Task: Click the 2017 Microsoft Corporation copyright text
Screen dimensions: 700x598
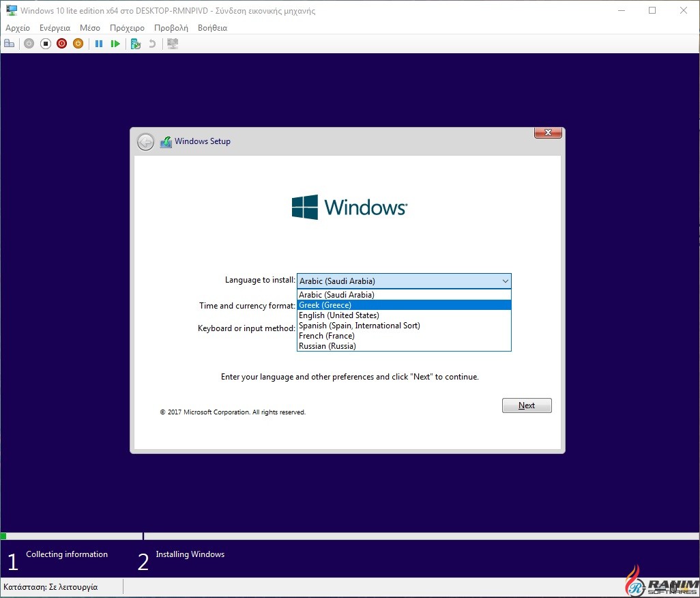Action: pos(233,412)
